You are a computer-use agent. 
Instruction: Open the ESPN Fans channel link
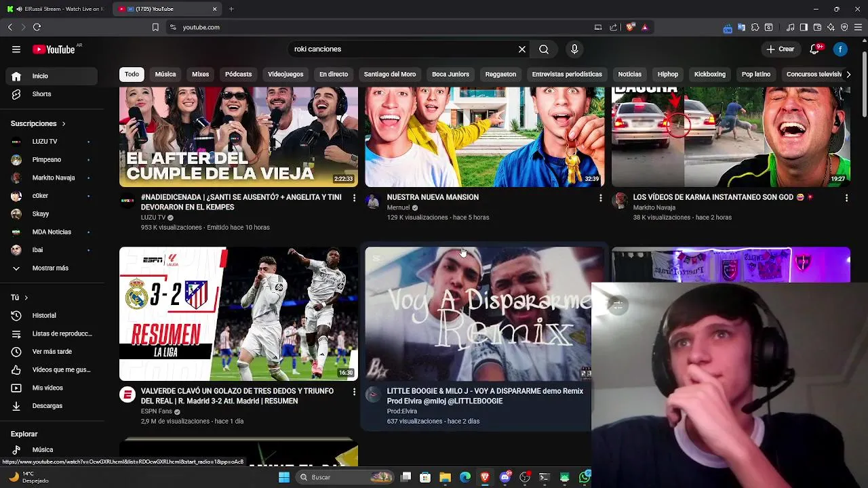[157, 411]
